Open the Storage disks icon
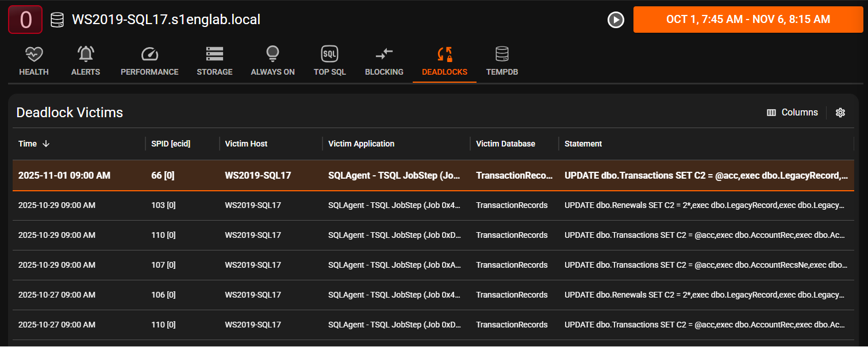Image resolution: width=868 pixels, height=347 pixels. tap(214, 55)
